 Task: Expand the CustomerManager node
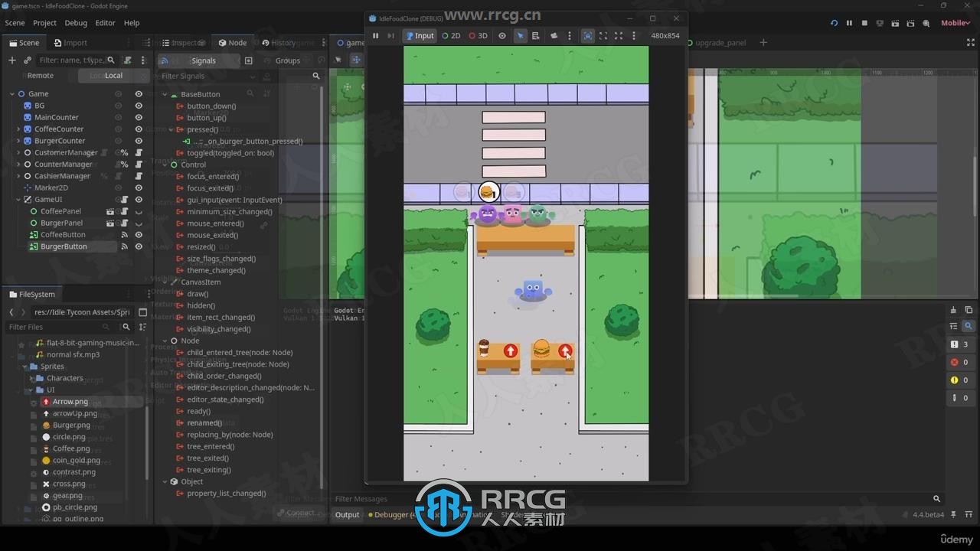(18, 152)
